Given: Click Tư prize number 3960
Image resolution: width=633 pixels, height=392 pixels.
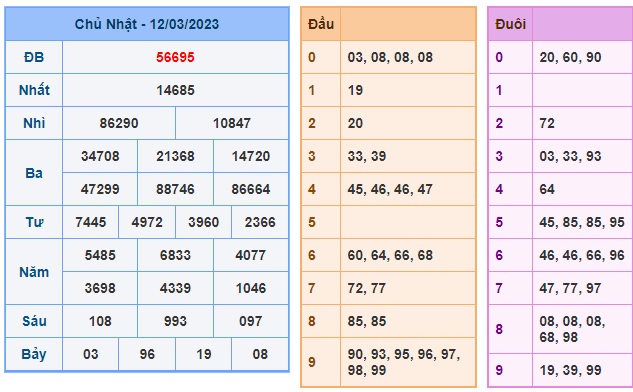Looking at the screenshot, I should pos(203,222).
